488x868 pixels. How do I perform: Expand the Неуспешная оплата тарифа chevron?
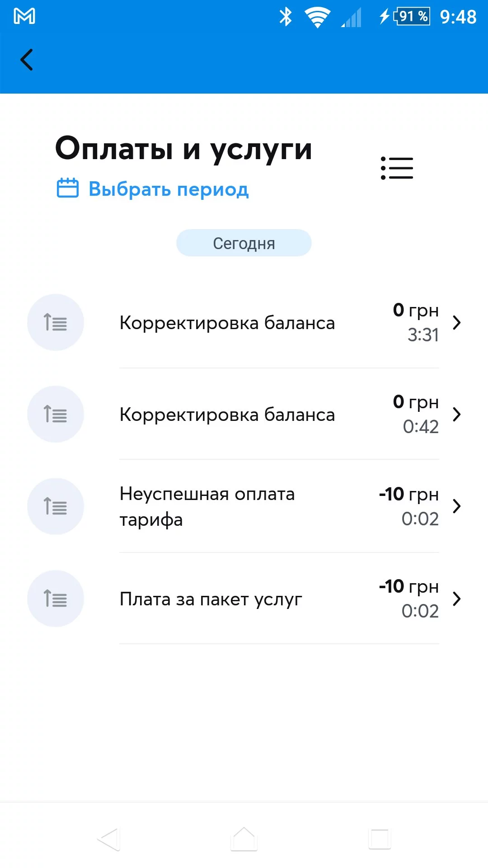tap(457, 506)
